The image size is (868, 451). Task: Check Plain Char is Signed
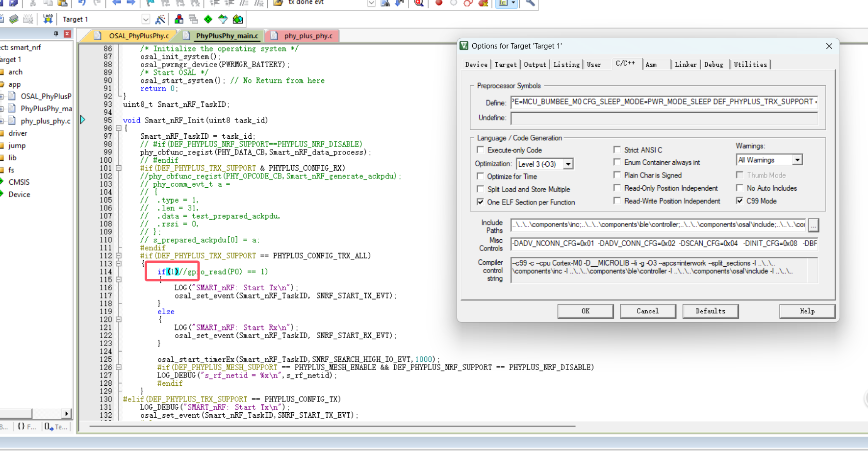point(617,175)
